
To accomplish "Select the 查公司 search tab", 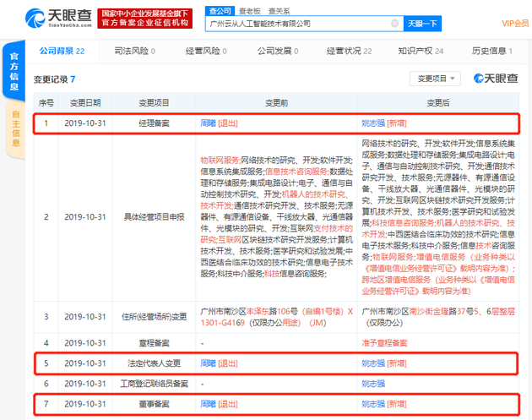I will [x=220, y=11].
